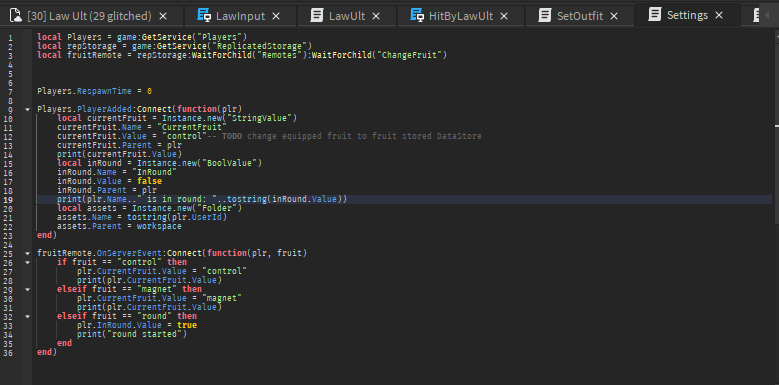The width and height of the screenshot is (779, 385).
Task: Close the SetOutfit tab
Action: (614, 16)
